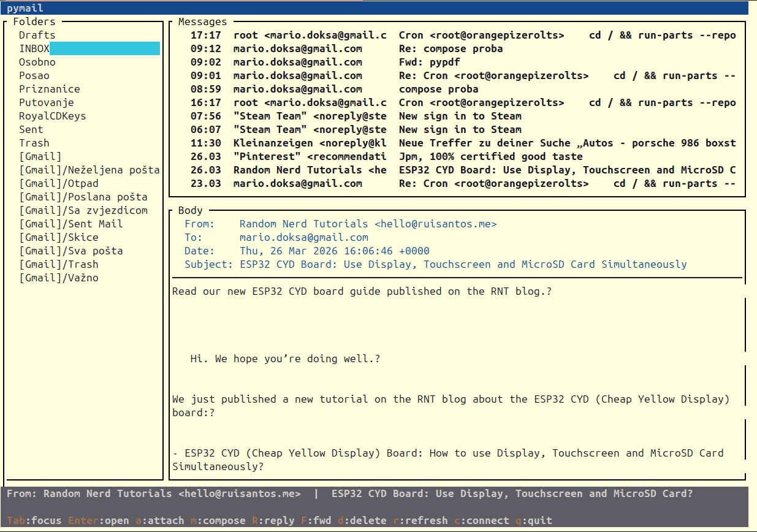The height and width of the screenshot is (532, 757).
Task: Open the Osobno folder
Action: (x=37, y=63)
